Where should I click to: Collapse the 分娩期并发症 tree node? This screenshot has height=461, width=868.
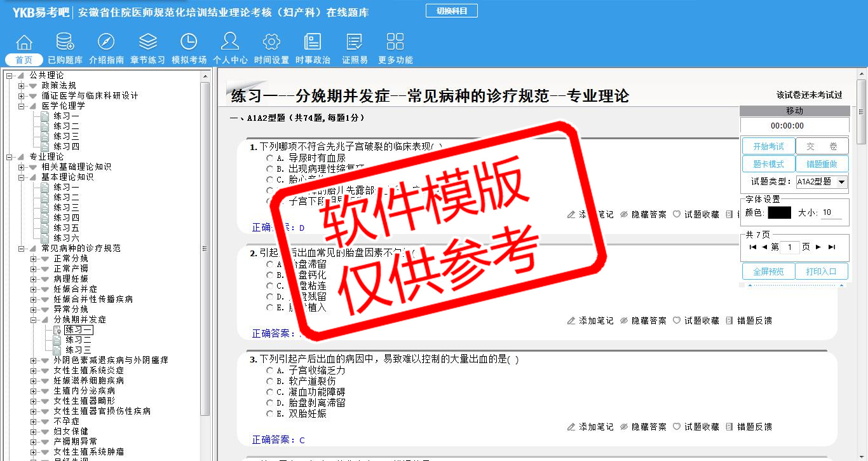pyautogui.click(x=34, y=320)
